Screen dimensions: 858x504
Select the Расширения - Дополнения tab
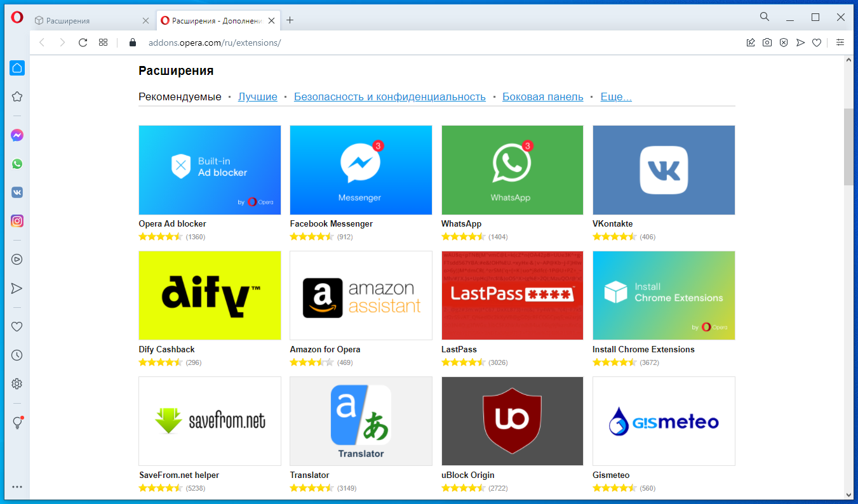click(218, 20)
